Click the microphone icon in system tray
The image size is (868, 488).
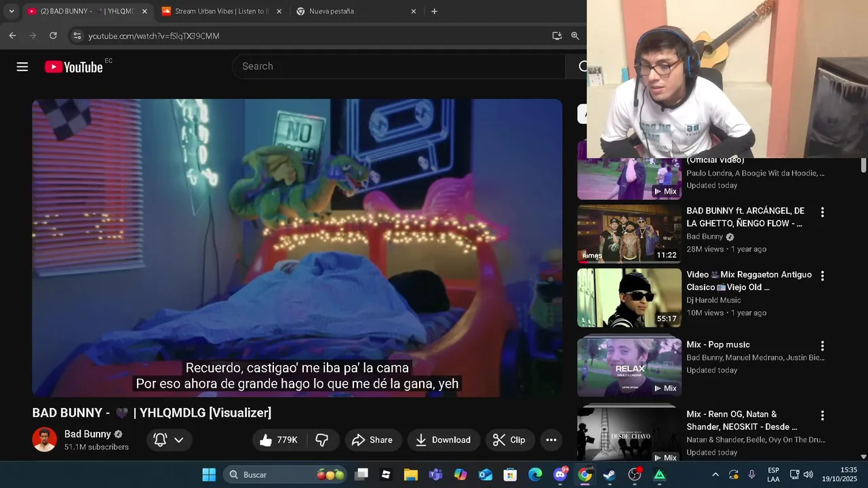(x=751, y=474)
